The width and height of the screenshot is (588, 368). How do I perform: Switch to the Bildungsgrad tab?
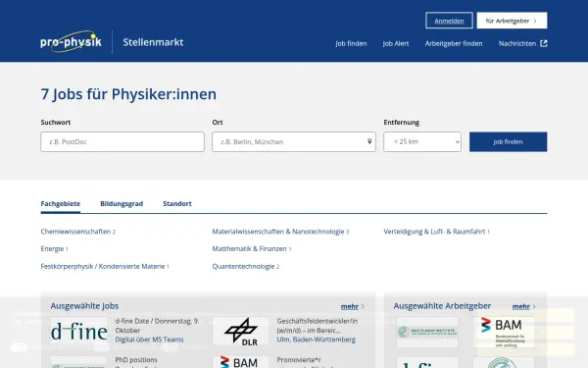[122, 203]
